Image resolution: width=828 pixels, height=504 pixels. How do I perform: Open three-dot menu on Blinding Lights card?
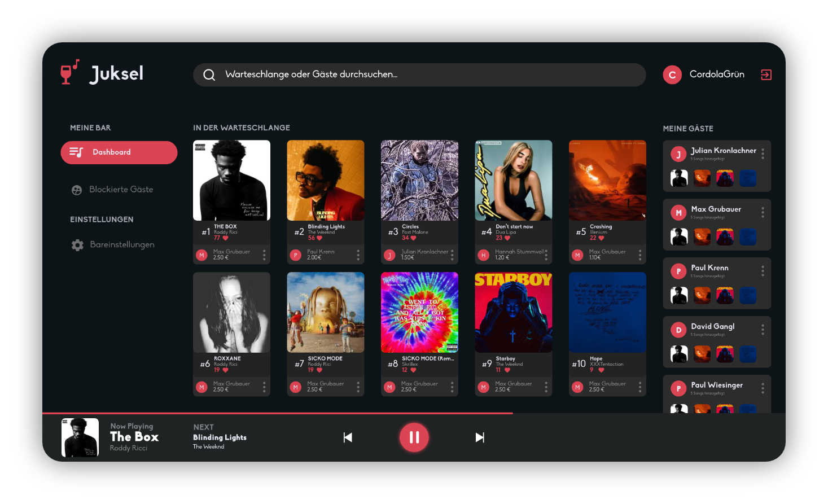[358, 255]
